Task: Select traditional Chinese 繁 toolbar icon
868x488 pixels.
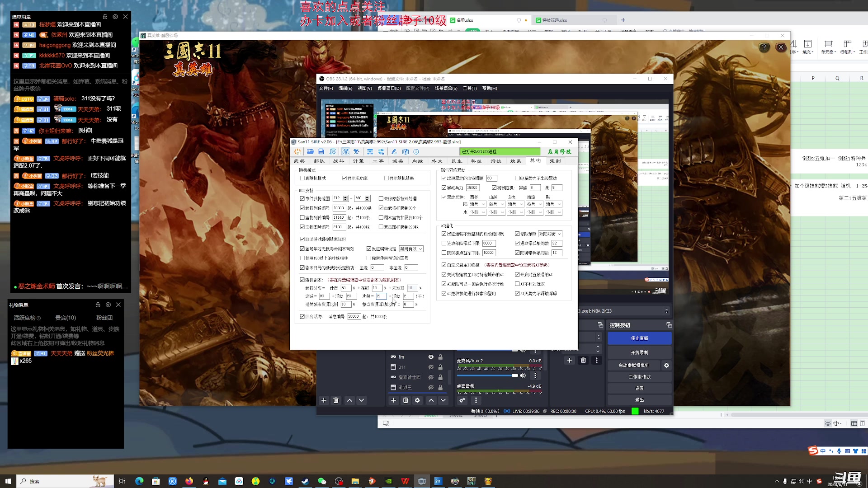Action: tap(357, 152)
